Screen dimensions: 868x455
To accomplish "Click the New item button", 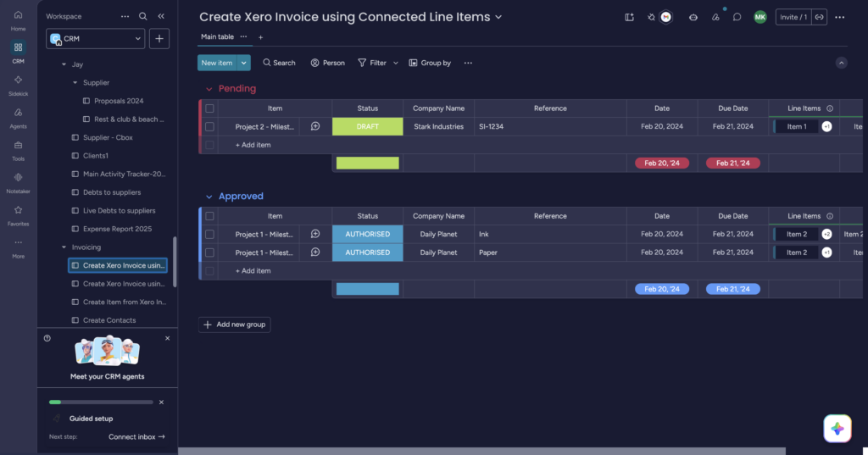I will tap(217, 63).
